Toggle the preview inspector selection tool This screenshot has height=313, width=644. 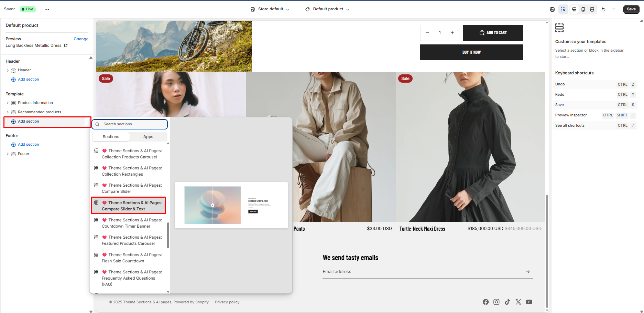563,9
